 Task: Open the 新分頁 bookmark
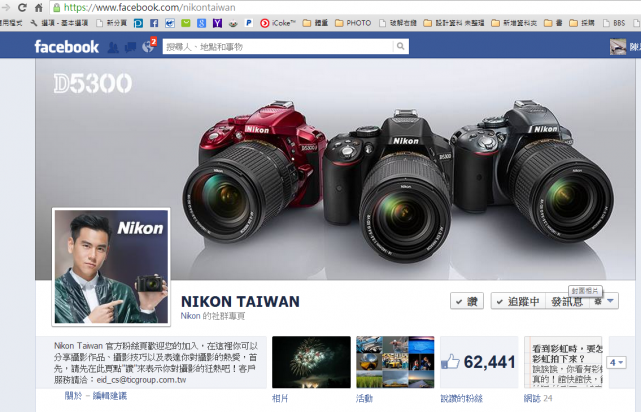tap(112, 23)
